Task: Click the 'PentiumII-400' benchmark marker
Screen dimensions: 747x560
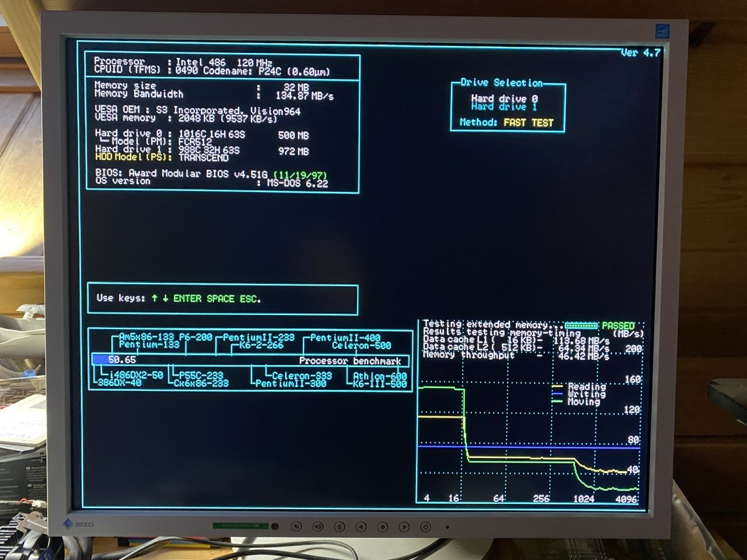Action: 345,338
